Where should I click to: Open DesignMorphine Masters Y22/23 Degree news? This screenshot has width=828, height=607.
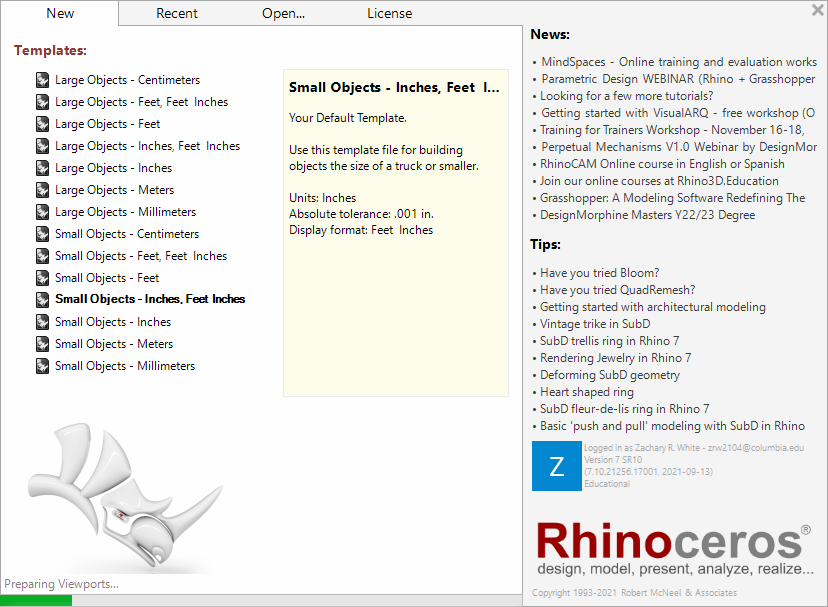(647, 214)
